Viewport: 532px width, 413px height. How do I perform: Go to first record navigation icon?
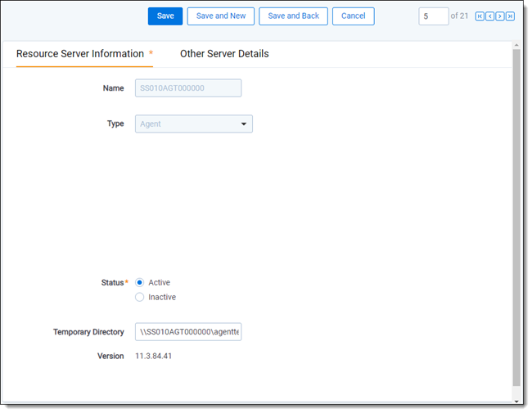pos(480,16)
